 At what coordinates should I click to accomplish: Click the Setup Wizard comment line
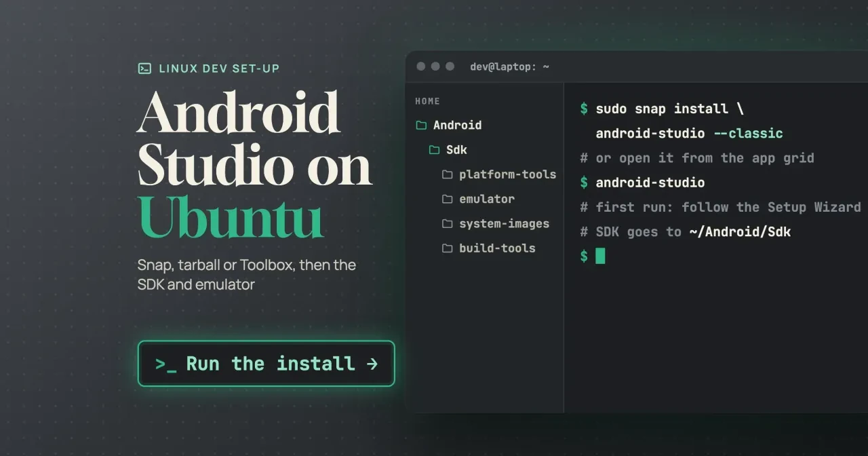coord(720,207)
